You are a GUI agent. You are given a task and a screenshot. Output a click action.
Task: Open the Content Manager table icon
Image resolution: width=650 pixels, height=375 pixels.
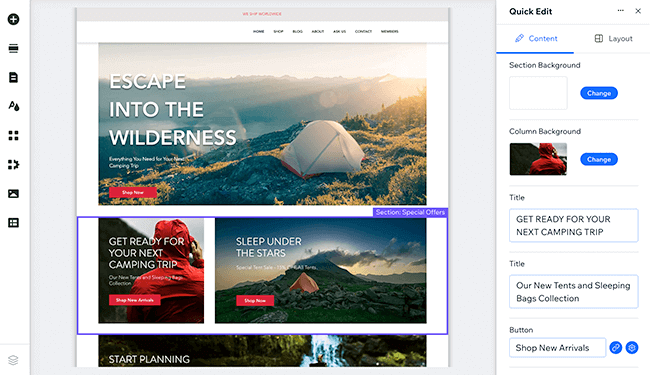(x=13, y=223)
